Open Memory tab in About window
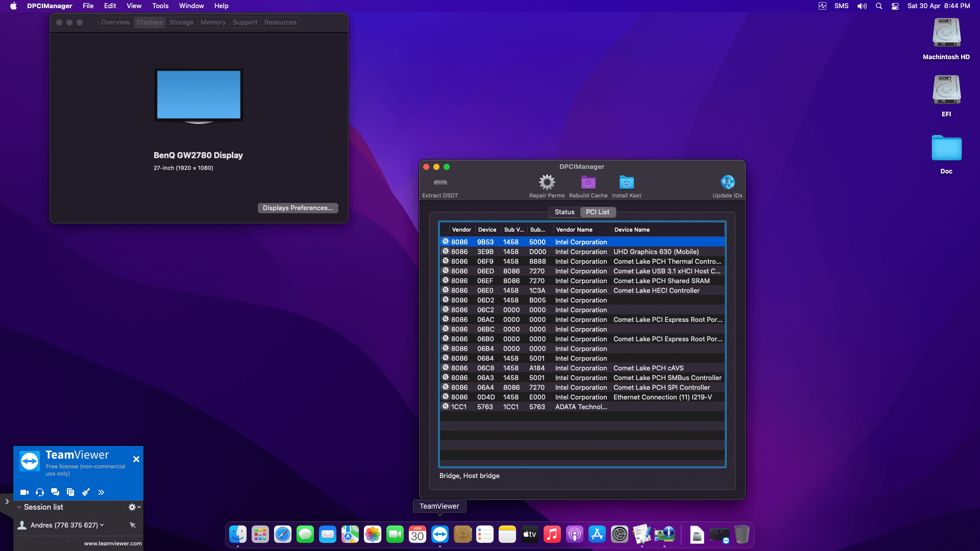This screenshot has width=980, height=551. pos(213,22)
